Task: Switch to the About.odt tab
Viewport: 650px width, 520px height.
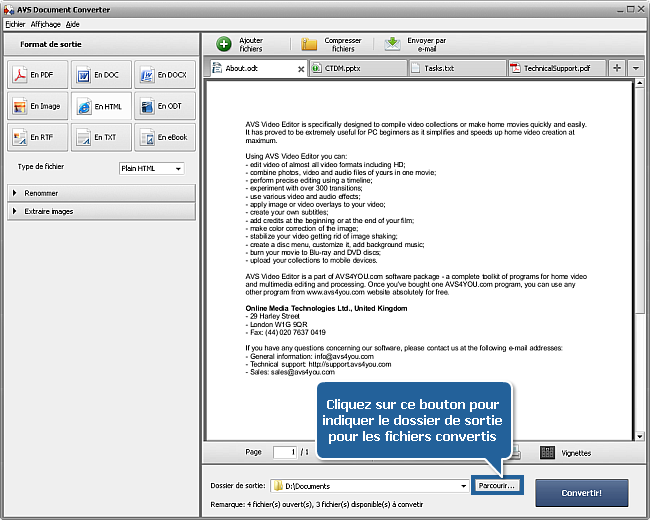Action: (x=257, y=68)
